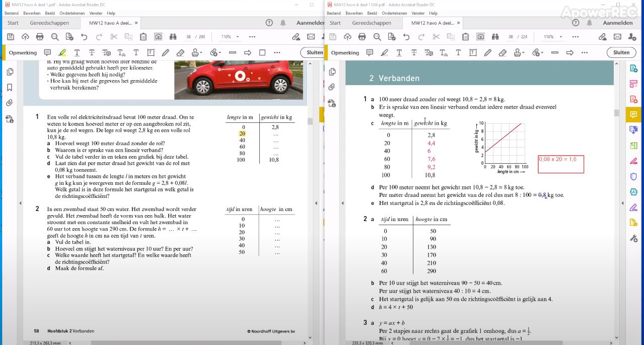Viewport: 644px width, 345px height.
Task: Print the document in the left window
Action: (x=40, y=37)
